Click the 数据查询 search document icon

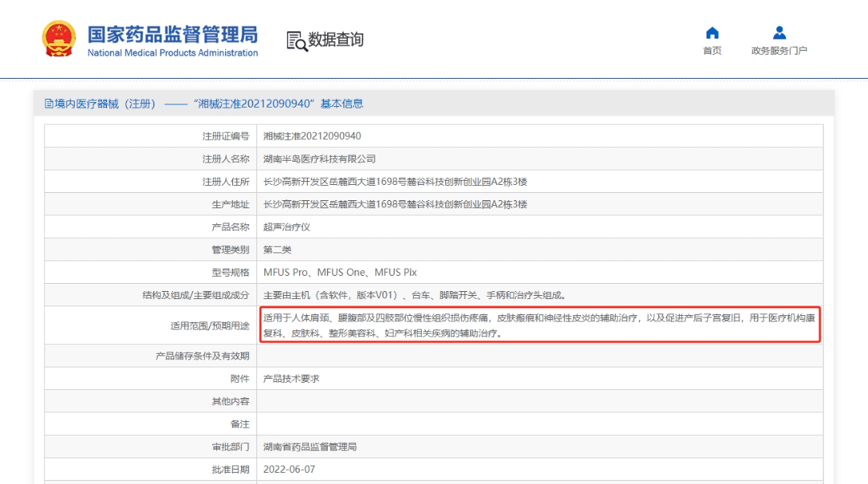coord(297,41)
